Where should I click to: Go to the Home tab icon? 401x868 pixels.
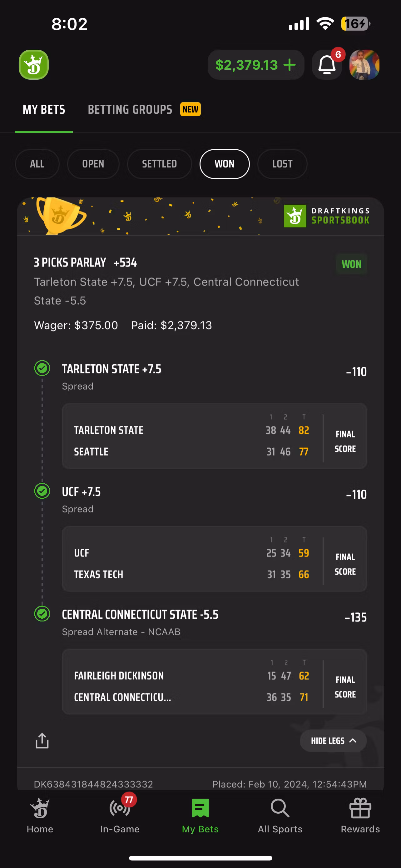point(40,809)
